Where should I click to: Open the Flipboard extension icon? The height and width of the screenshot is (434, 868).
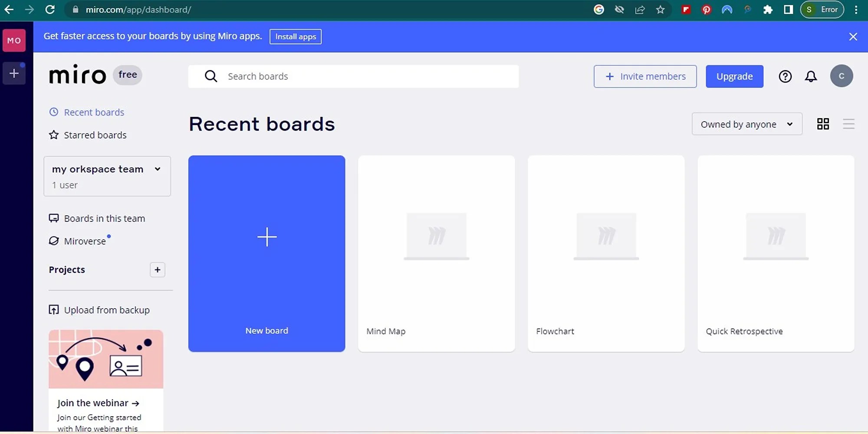point(686,10)
